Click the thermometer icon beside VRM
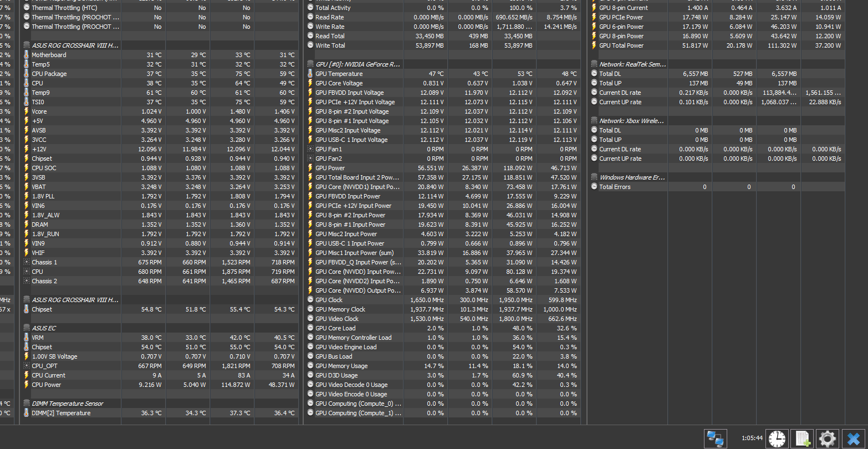Image resolution: width=868 pixels, height=449 pixels. tap(27, 338)
